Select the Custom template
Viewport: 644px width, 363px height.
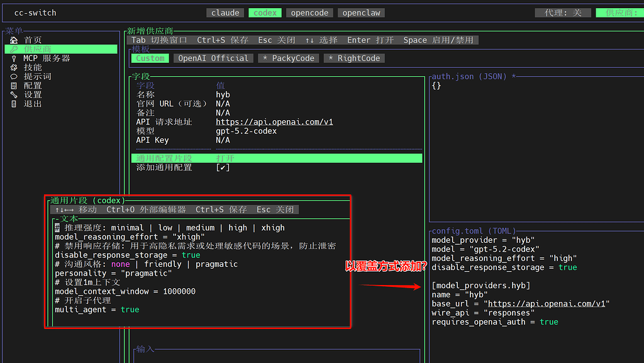coord(150,59)
